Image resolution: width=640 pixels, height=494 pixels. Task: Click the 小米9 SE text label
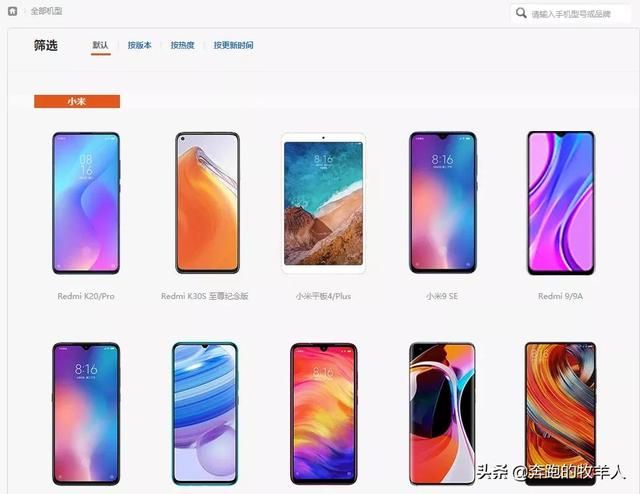442,296
